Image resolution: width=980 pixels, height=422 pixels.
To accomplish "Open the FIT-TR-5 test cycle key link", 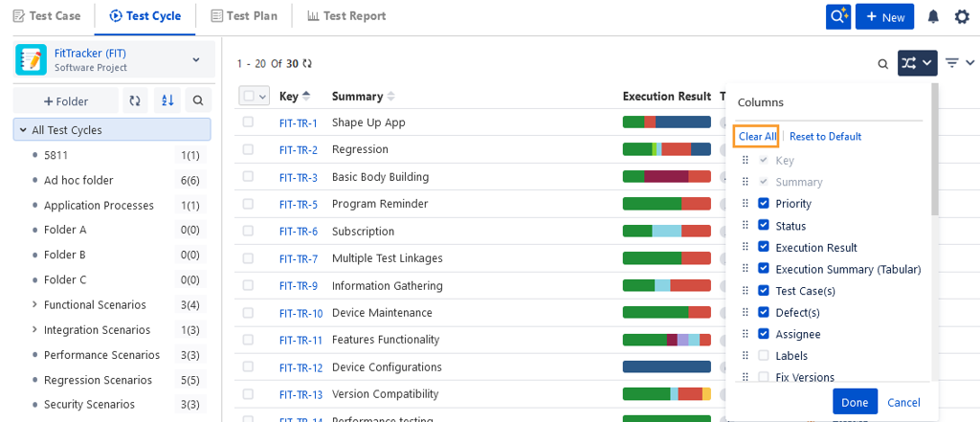I will [299, 204].
